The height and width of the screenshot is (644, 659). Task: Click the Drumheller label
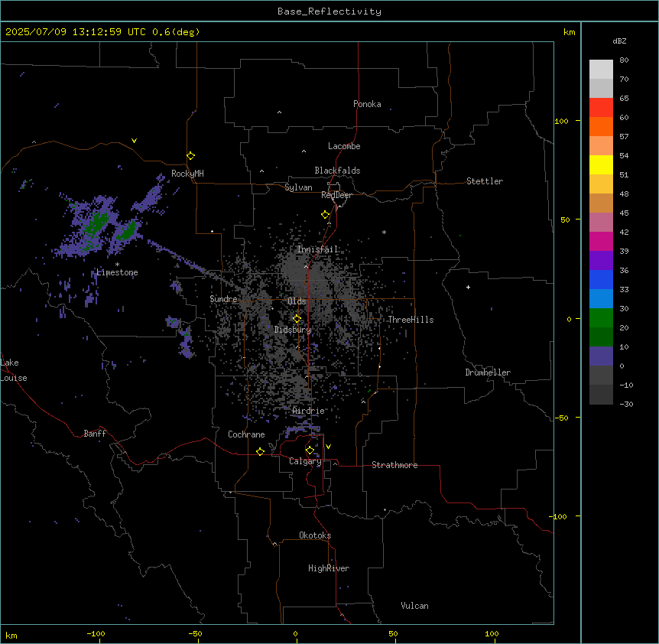point(488,372)
